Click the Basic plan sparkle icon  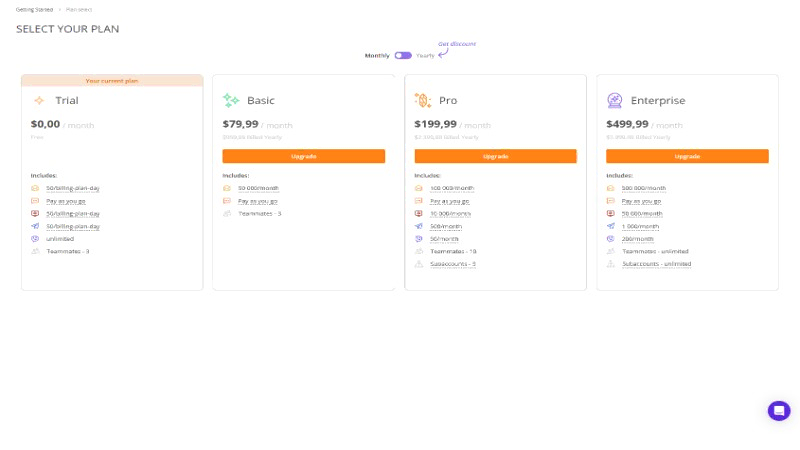click(x=231, y=100)
